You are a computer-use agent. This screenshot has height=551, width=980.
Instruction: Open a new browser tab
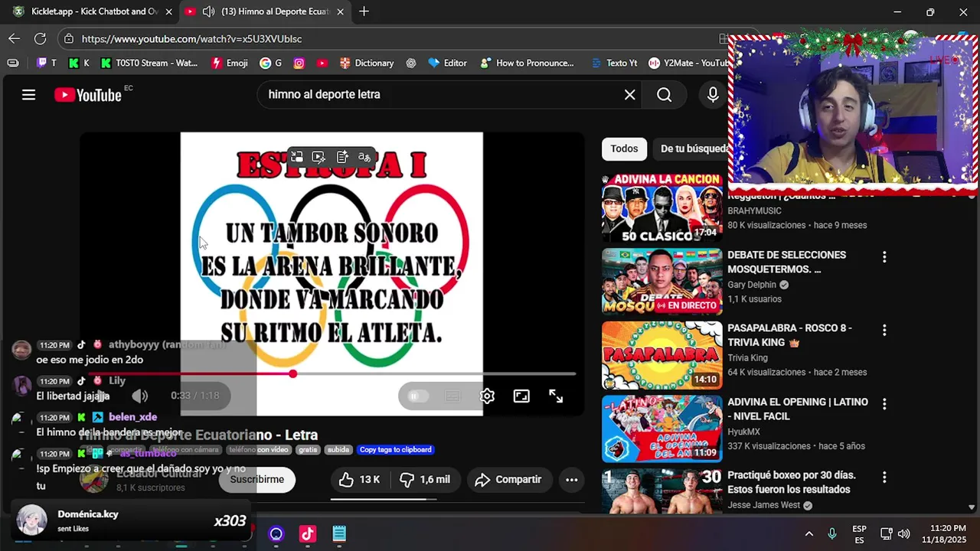[x=364, y=11]
